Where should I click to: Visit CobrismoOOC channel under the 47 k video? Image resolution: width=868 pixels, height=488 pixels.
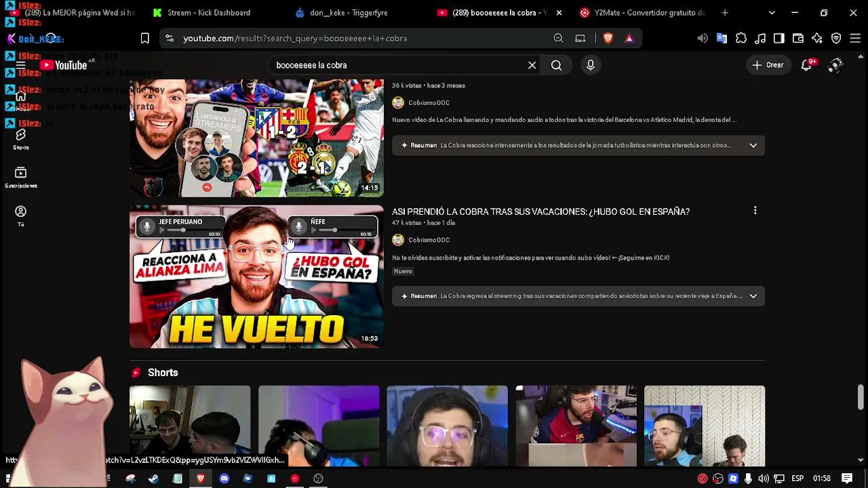coord(429,240)
